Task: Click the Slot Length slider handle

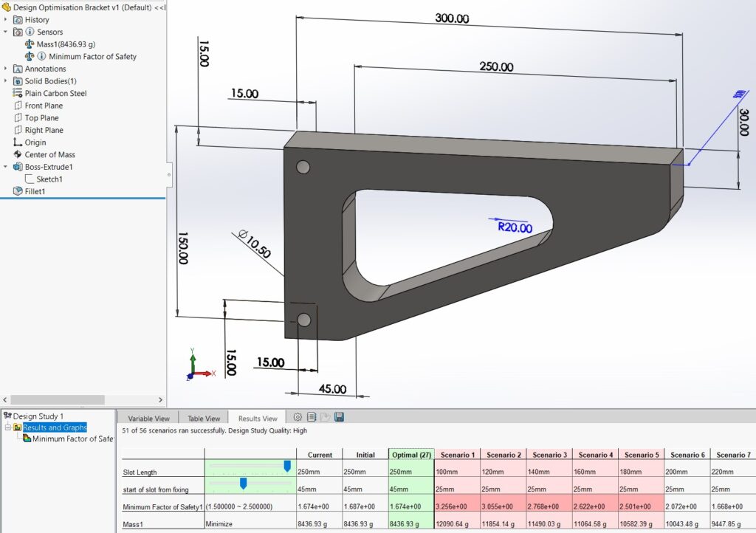Action: (x=287, y=466)
